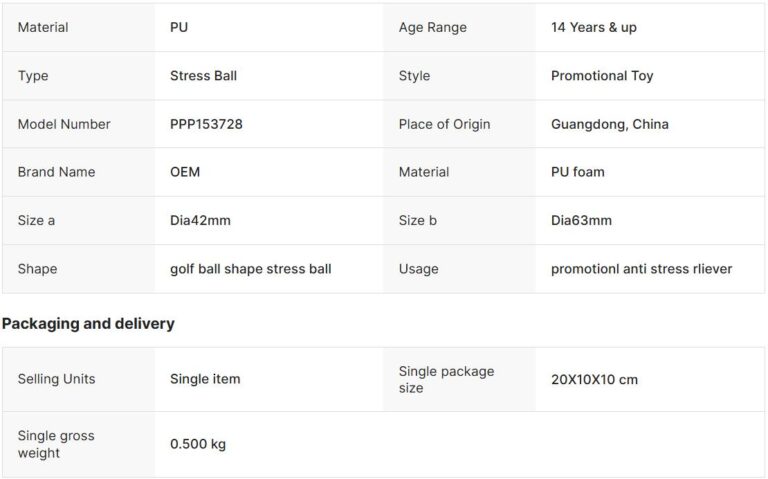This screenshot has height=479, width=768.
Task: Select the 'Stress Ball' type value
Action: tap(203, 76)
